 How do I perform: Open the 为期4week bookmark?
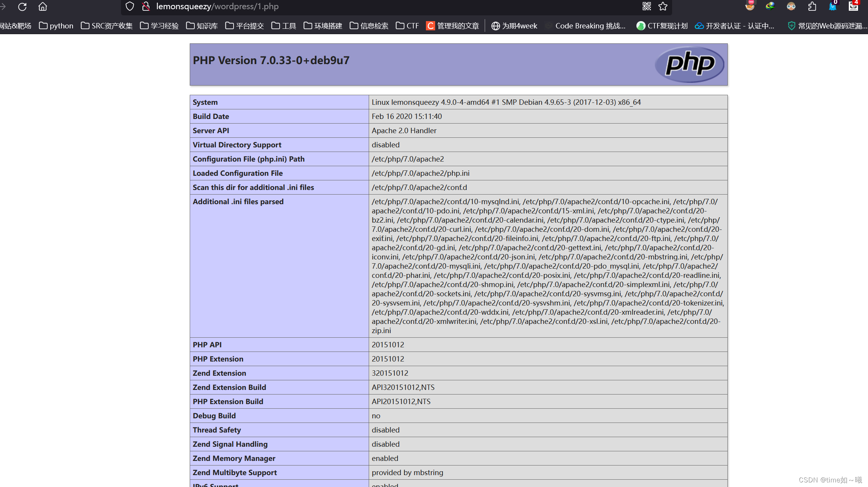(x=514, y=26)
